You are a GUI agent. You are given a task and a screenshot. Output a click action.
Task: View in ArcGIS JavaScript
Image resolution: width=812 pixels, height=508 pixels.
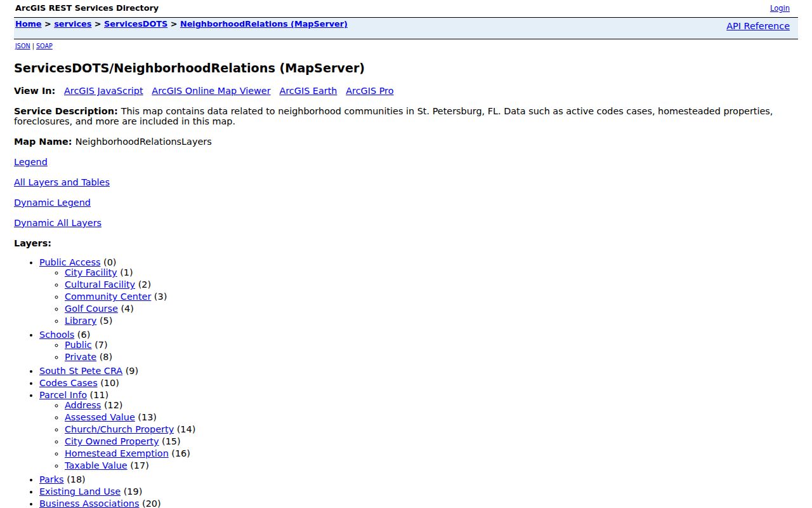(103, 91)
